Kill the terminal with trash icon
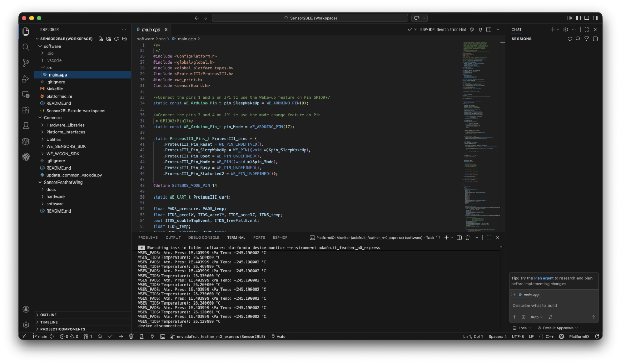 [467, 238]
